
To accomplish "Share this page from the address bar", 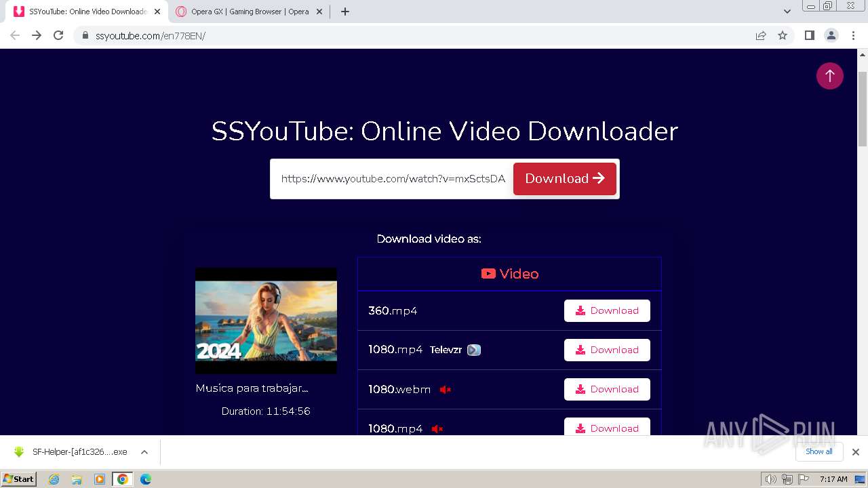I will pos(761,35).
